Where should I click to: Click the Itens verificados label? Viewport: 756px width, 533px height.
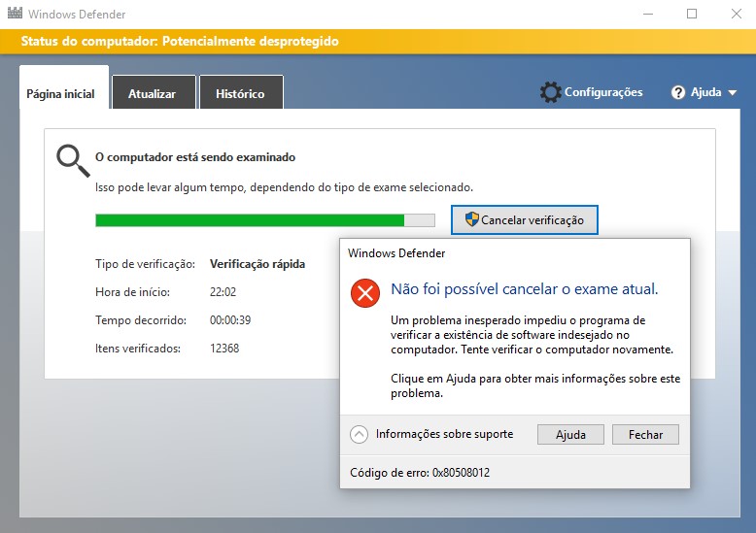coord(138,348)
